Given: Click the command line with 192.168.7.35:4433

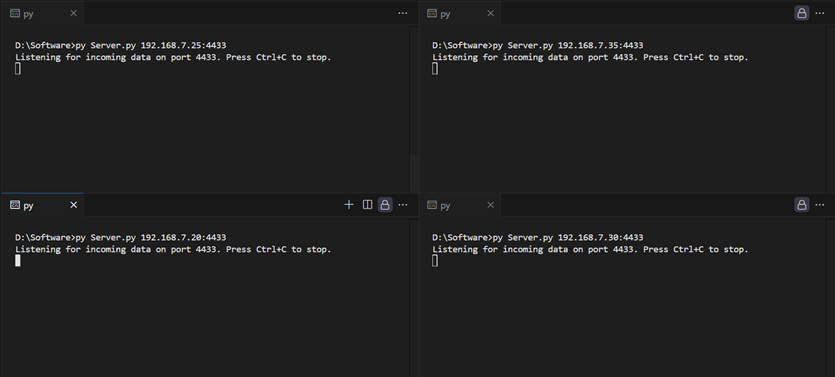Looking at the screenshot, I should pos(538,45).
